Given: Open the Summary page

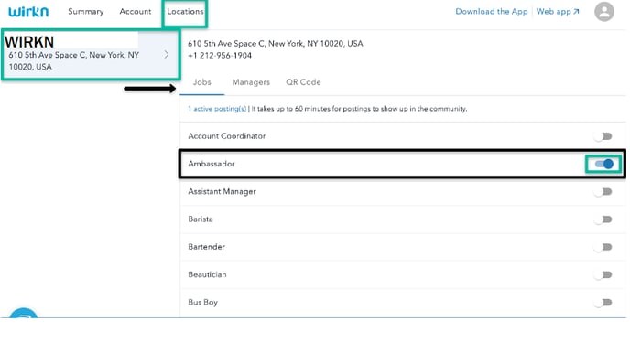Looking at the screenshot, I should 85,12.
